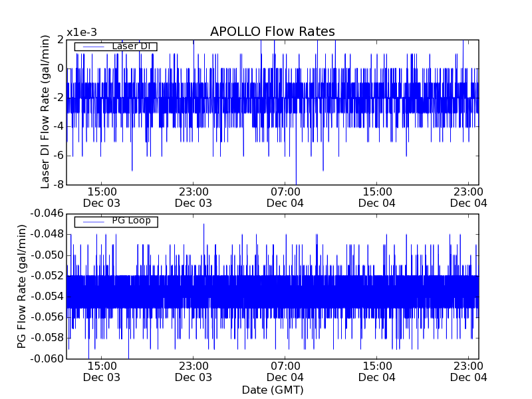The height and width of the screenshot is (399, 532).
Task: Click the '-0.056' tick label
Action: tap(47, 317)
